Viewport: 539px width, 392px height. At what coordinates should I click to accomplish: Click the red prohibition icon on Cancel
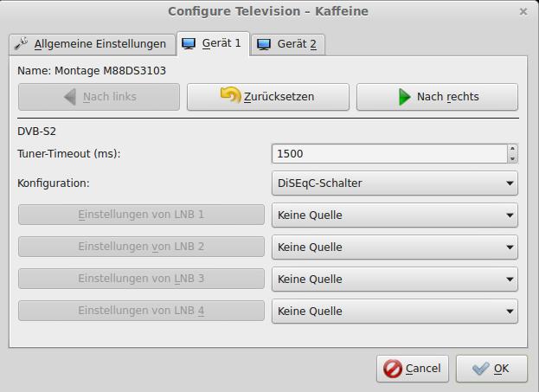393,369
